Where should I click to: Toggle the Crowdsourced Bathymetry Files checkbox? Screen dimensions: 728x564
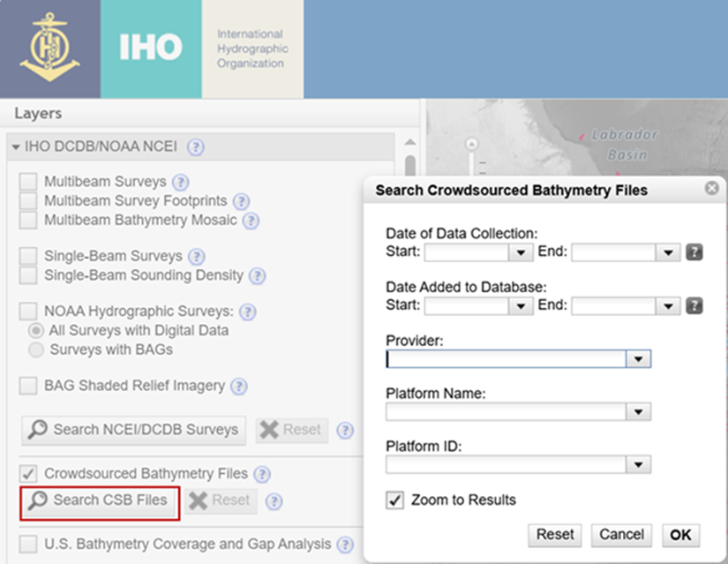pos(29,474)
